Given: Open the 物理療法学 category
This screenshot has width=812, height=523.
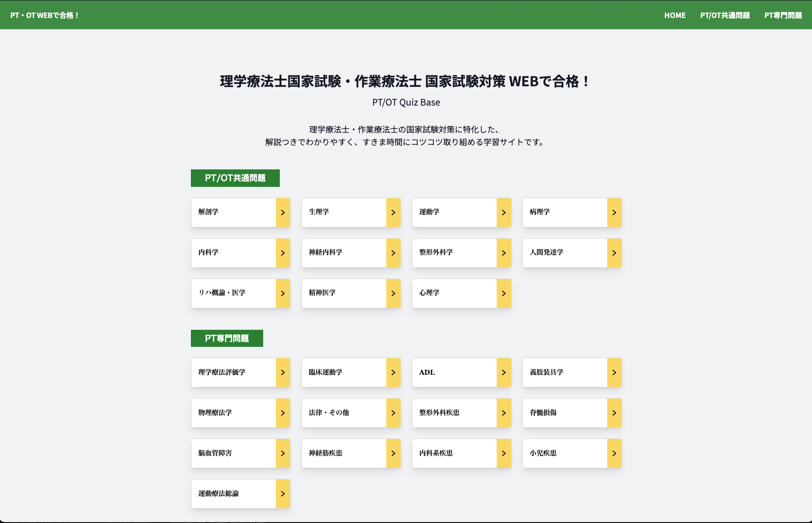Looking at the screenshot, I should [241, 413].
